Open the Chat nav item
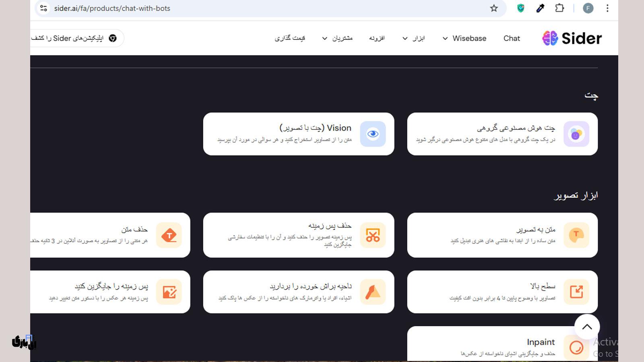 point(512,38)
